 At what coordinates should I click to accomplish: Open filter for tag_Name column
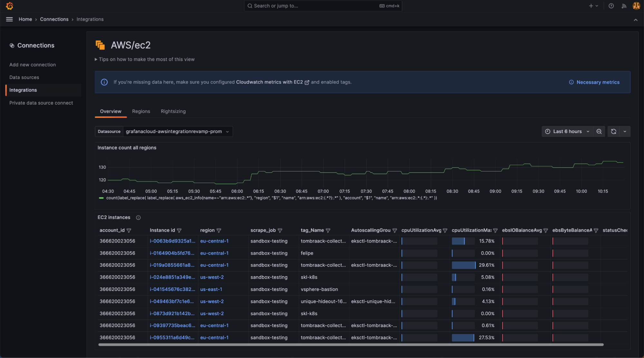(x=328, y=230)
